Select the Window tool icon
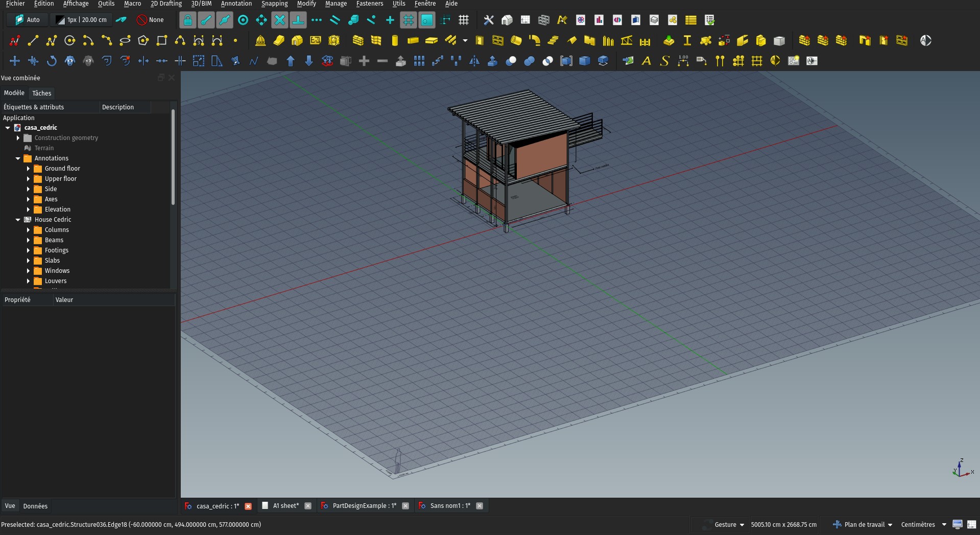 (498, 40)
